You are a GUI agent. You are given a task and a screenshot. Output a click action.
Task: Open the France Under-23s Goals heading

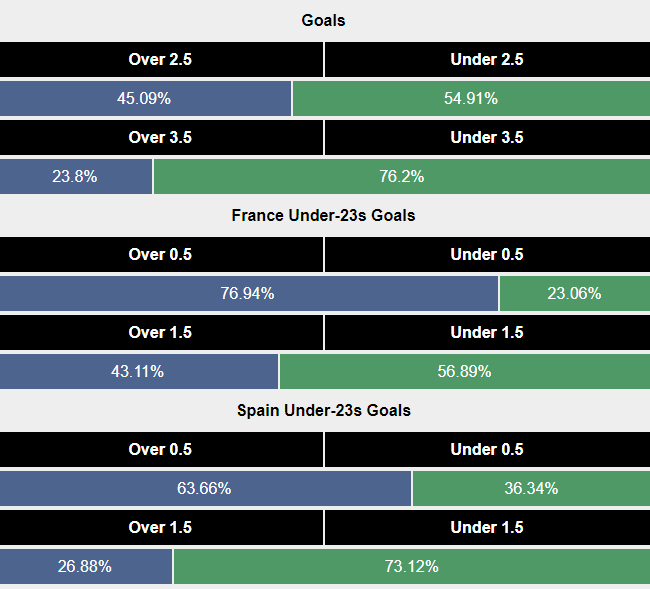(x=323, y=215)
